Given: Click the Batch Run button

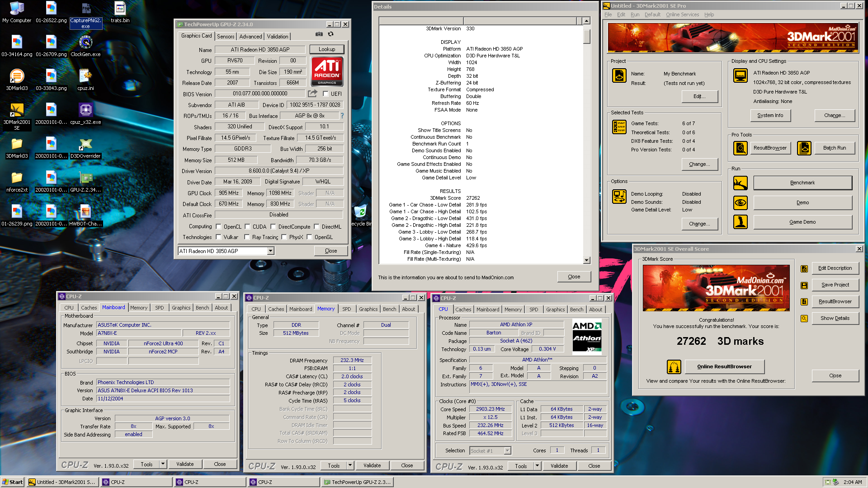Looking at the screenshot, I should click(x=834, y=148).
